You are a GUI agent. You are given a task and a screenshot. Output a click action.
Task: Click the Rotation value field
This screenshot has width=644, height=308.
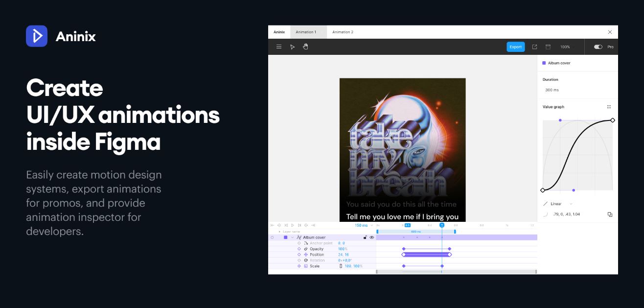pyautogui.click(x=345, y=261)
